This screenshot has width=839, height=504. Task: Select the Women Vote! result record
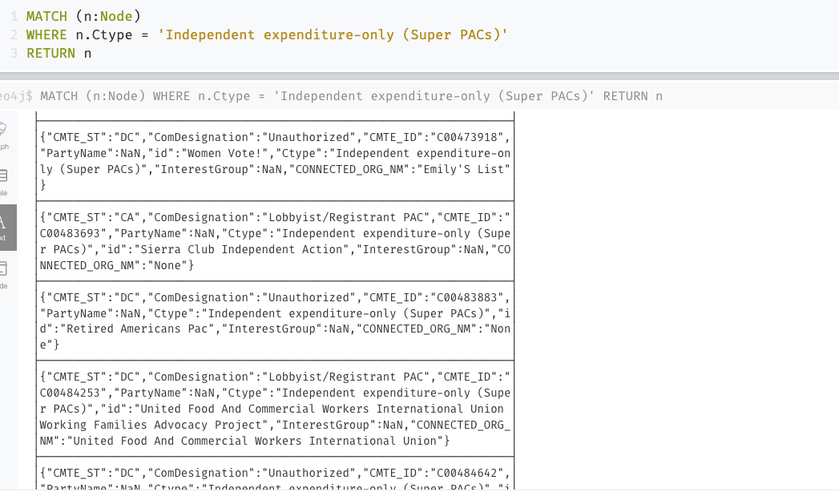click(x=276, y=160)
